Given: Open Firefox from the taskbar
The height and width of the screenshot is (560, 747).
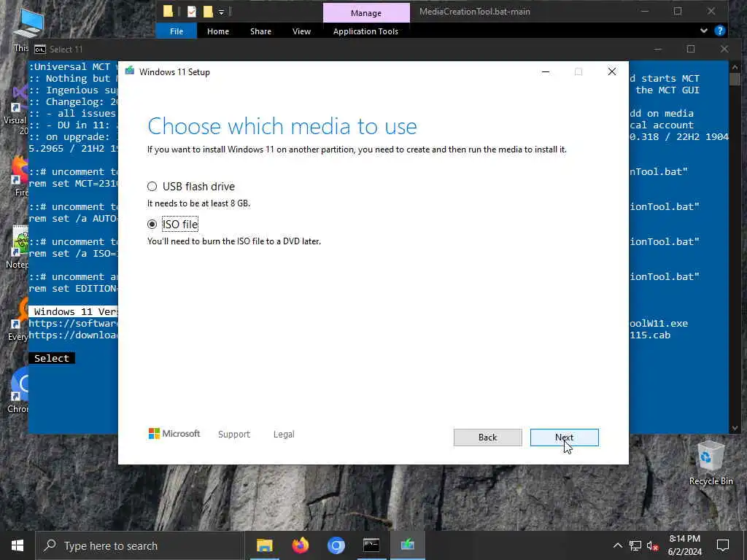Looking at the screenshot, I should (x=300, y=545).
